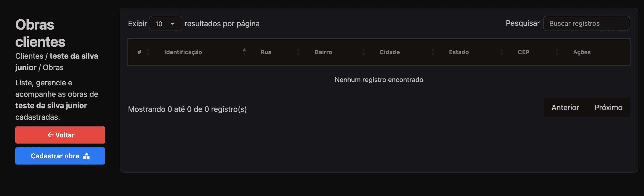Sort table by Identificação header
Screen dimensions: 644x196
(x=183, y=52)
